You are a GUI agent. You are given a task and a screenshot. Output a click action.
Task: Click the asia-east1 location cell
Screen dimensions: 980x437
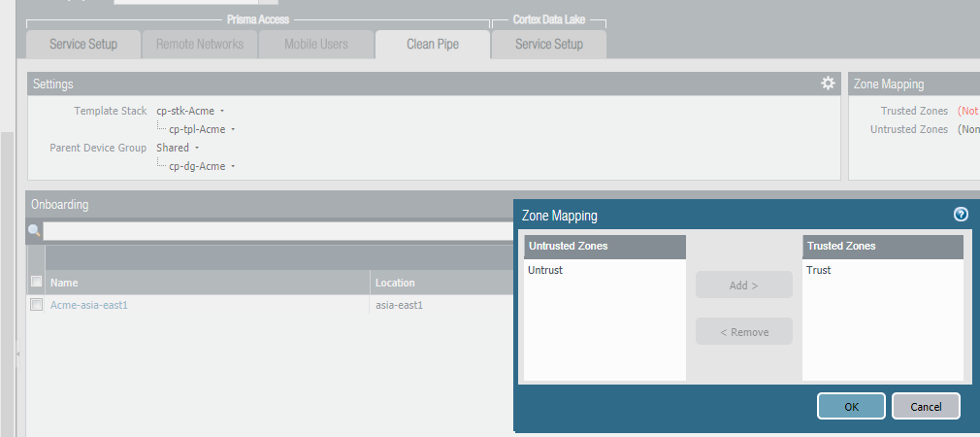pyautogui.click(x=399, y=305)
